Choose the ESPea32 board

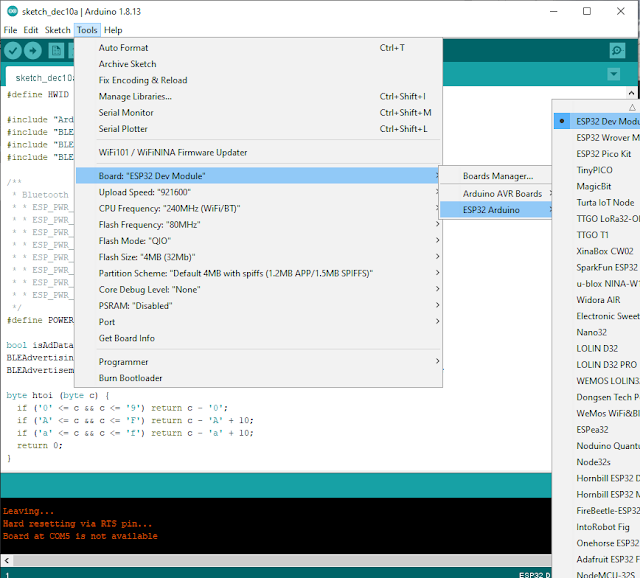(x=597, y=429)
